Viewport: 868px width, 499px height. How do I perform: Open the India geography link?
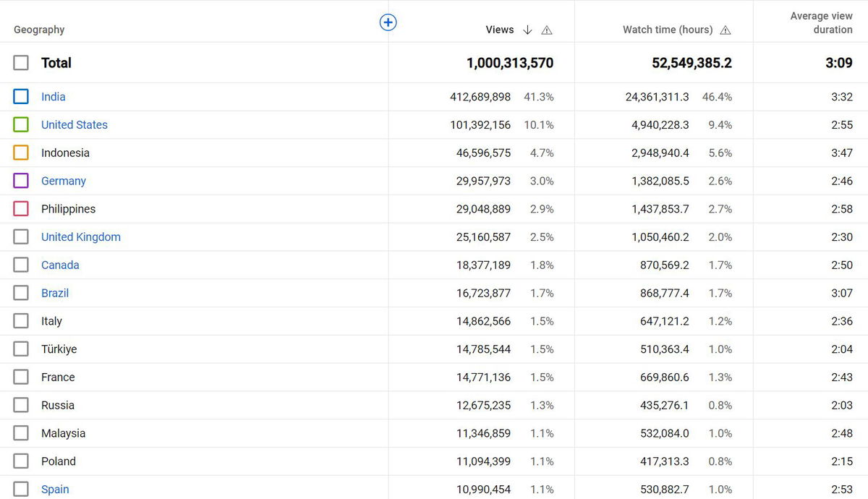click(x=53, y=97)
